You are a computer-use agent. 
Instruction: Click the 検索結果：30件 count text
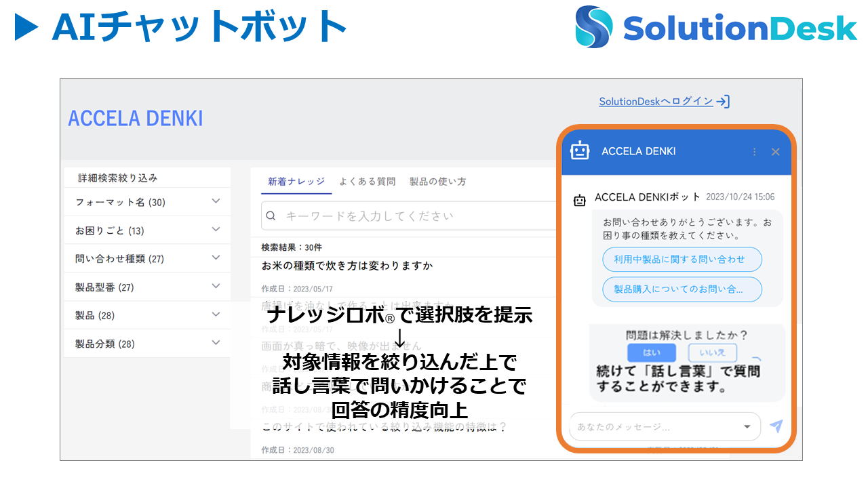292,247
